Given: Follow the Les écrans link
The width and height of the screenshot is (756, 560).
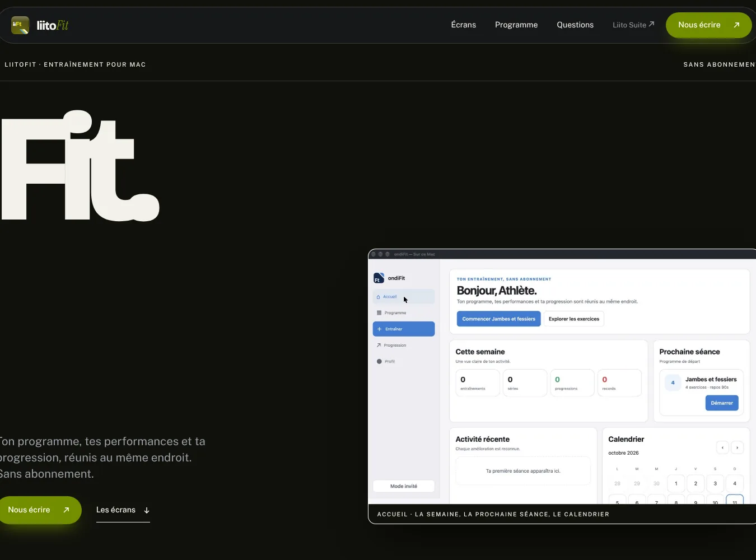Looking at the screenshot, I should click(x=123, y=510).
